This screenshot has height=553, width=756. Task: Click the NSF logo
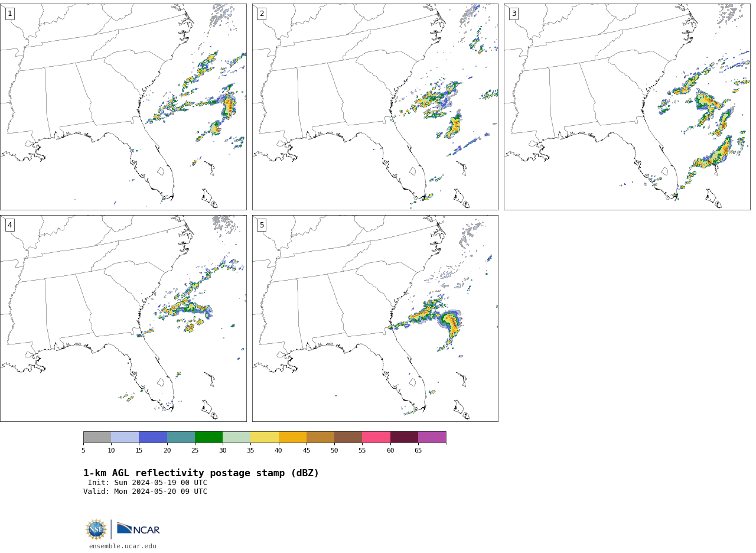coord(96,529)
